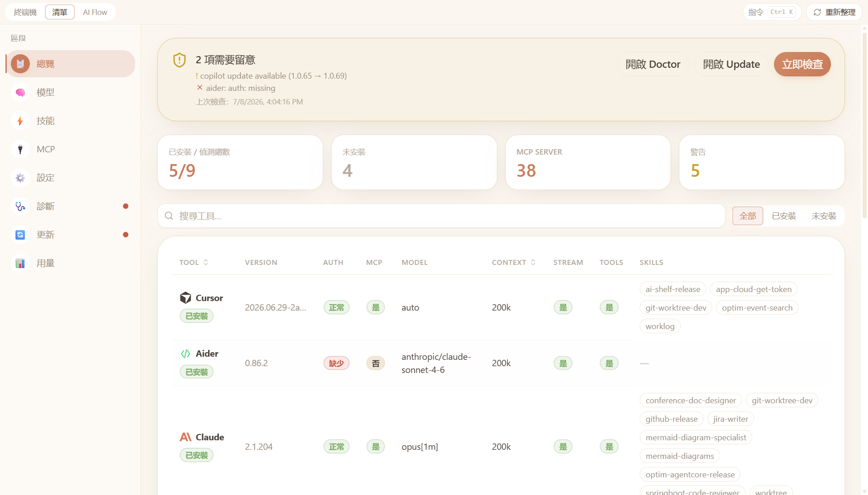Click Cursor's 已安裝 status badge

pos(197,316)
